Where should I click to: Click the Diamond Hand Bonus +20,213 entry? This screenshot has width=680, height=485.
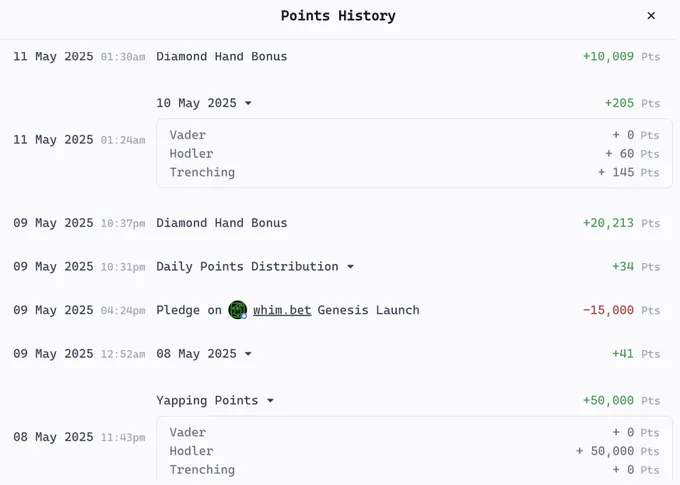(x=222, y=223)
